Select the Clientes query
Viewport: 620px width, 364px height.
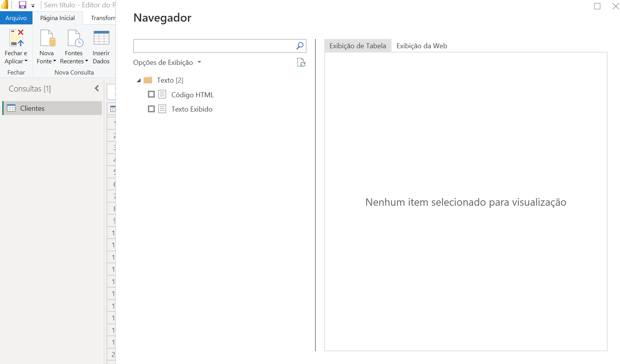click(52, 108)
